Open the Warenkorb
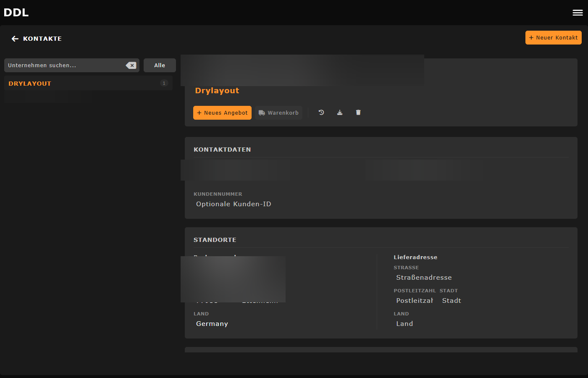Image resolution: width=588 pixels, height=378 pixels. (278, 113)
